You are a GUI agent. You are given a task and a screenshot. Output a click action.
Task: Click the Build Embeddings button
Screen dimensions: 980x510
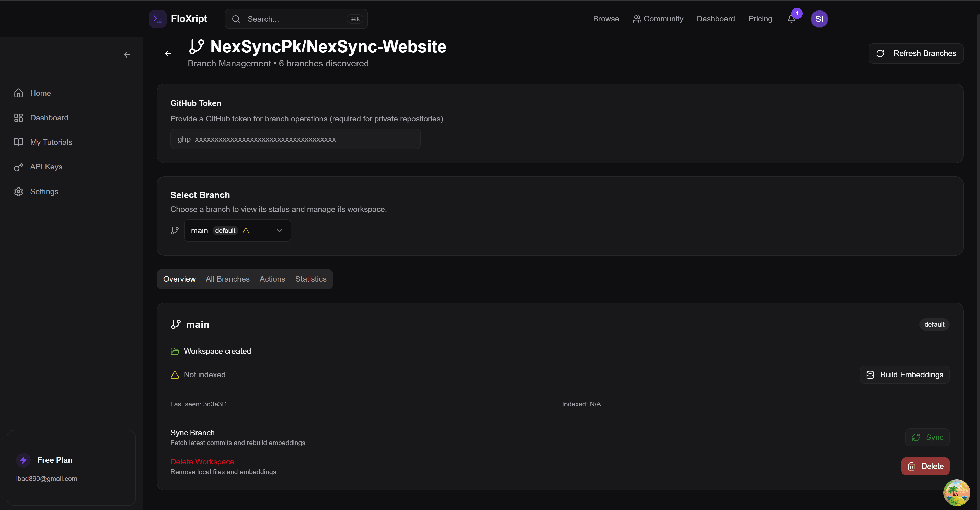coord(904,375)
